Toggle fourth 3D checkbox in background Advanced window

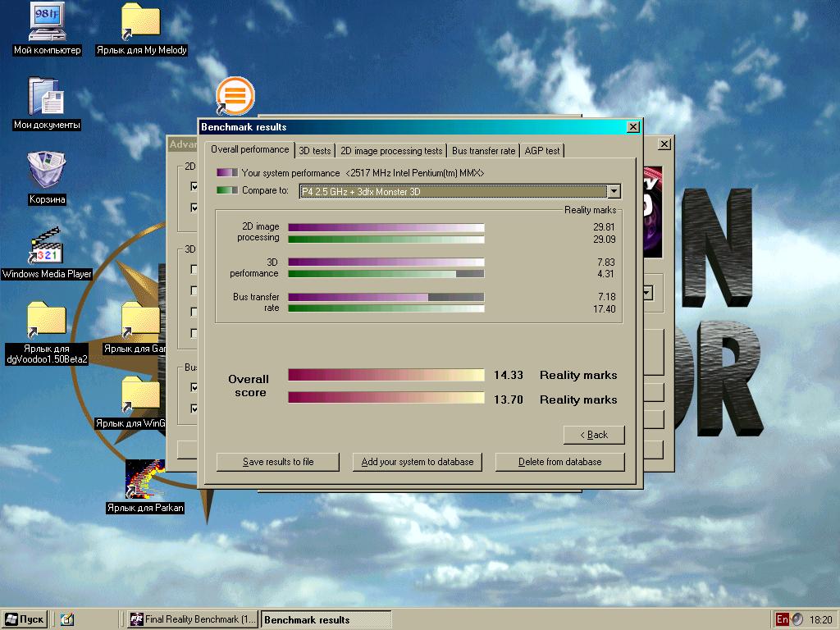click(x=194, y=333)
